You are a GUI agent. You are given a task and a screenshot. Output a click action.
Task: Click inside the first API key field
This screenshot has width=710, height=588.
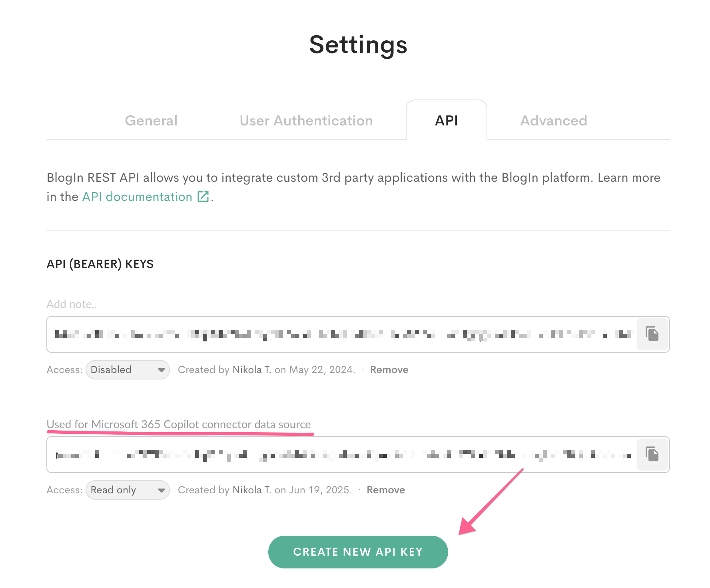[x=342, y=334]
